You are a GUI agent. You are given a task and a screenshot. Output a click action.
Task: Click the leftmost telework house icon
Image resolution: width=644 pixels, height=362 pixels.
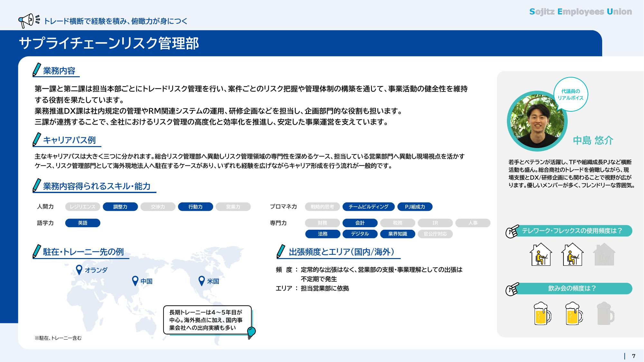(541, 254)
